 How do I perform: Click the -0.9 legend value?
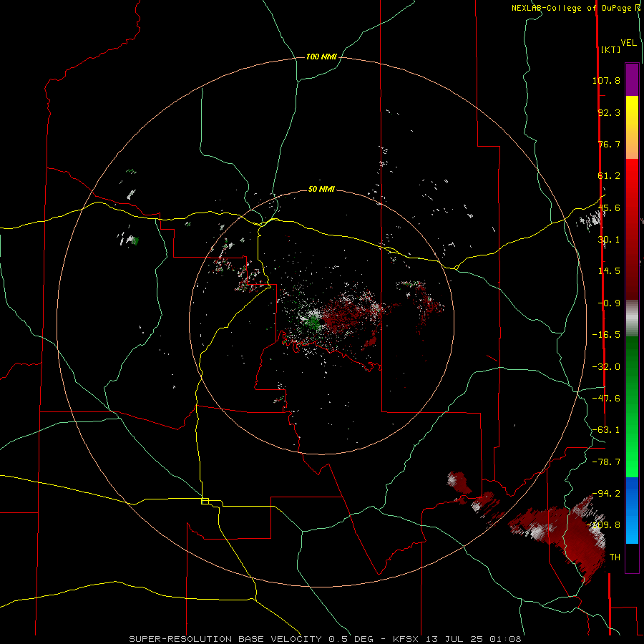(609, 303)
